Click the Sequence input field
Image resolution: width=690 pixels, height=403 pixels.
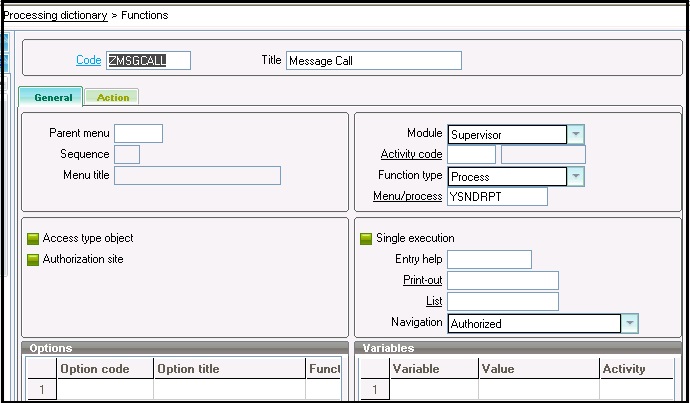tap(127, 154)
